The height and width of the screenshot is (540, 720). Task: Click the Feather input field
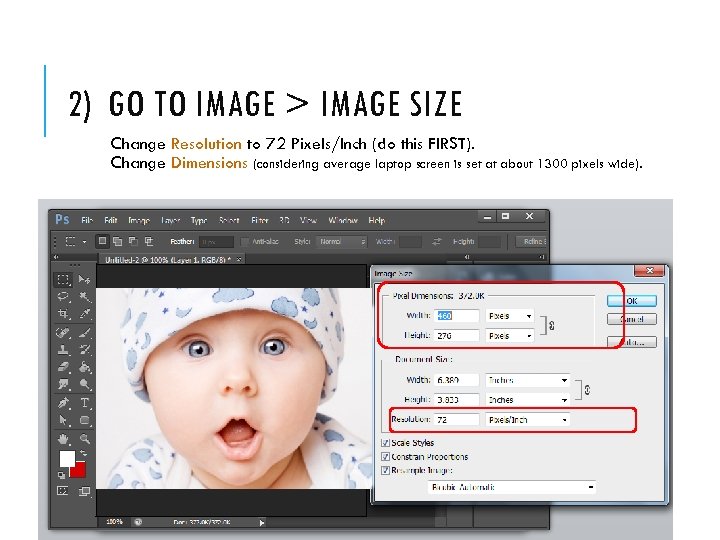pyautogui.click(x=216, y=242)
